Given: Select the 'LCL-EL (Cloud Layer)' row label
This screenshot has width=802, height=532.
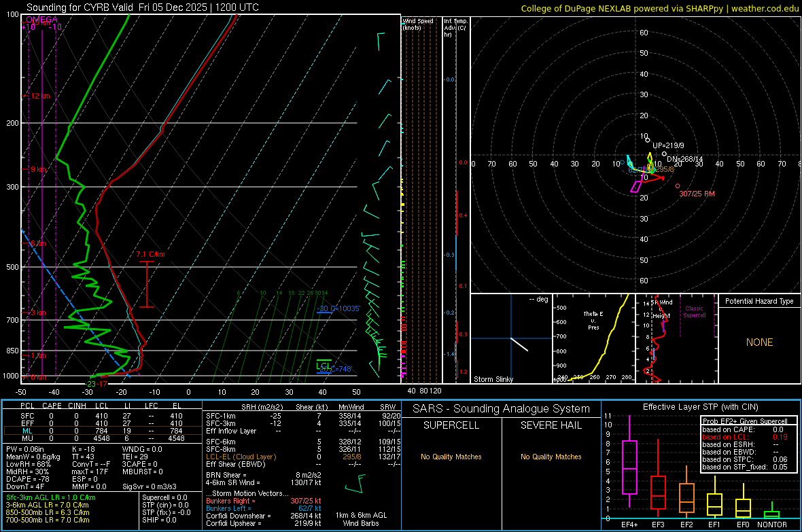Looking at the screenshot, I should 241,457.
